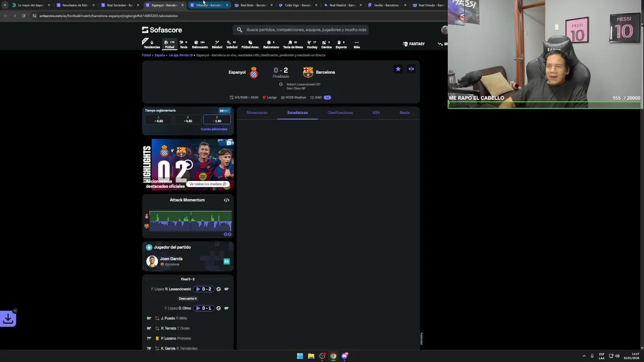The width and height of the screenshot is (644, 362).
Task: Click the RCDE Stadium info
Action: pyautogui.click(x=293, y=98)
